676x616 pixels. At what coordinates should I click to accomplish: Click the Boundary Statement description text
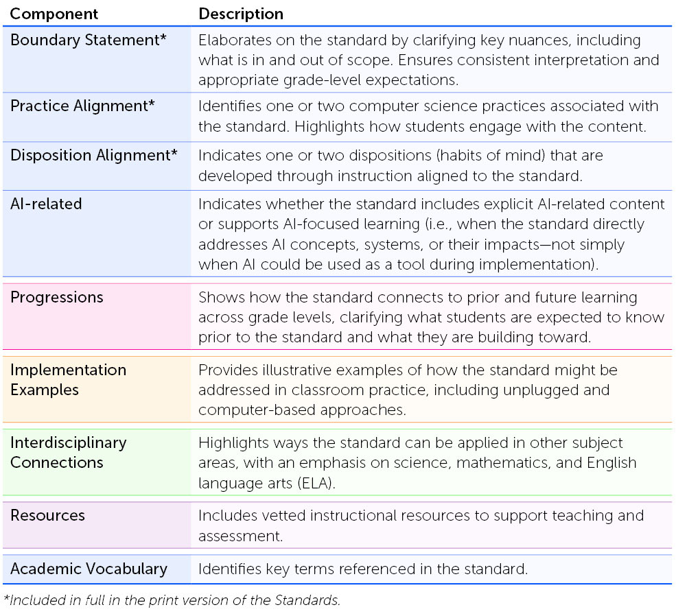coord(428,60)
